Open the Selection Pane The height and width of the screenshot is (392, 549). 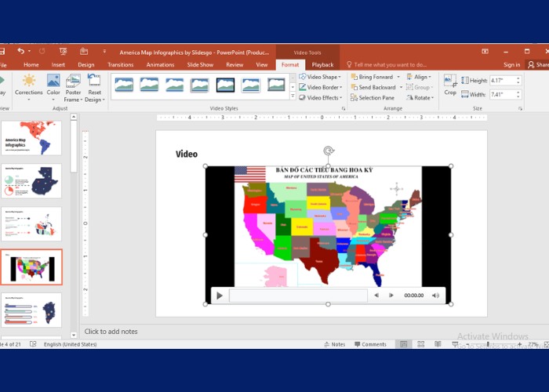[x=373, y=98]
